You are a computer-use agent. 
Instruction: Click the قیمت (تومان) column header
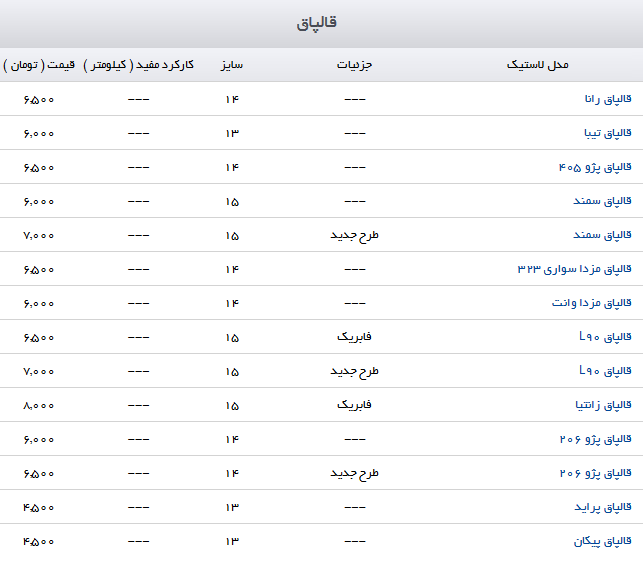point(39,65)
